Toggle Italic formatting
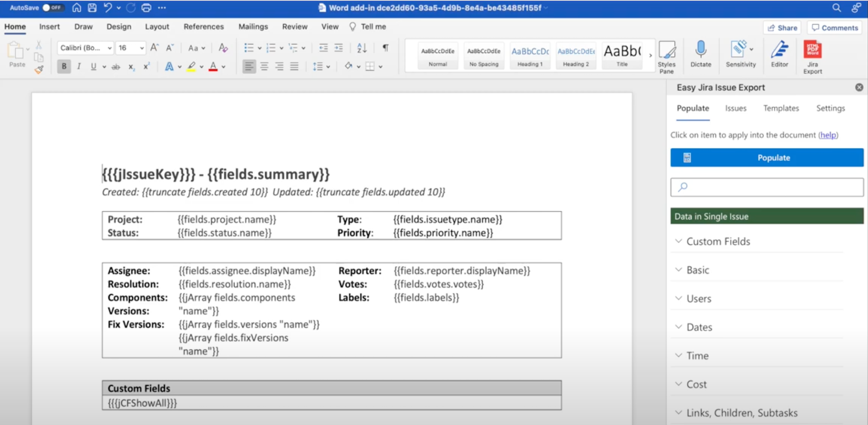 point(79,67)
